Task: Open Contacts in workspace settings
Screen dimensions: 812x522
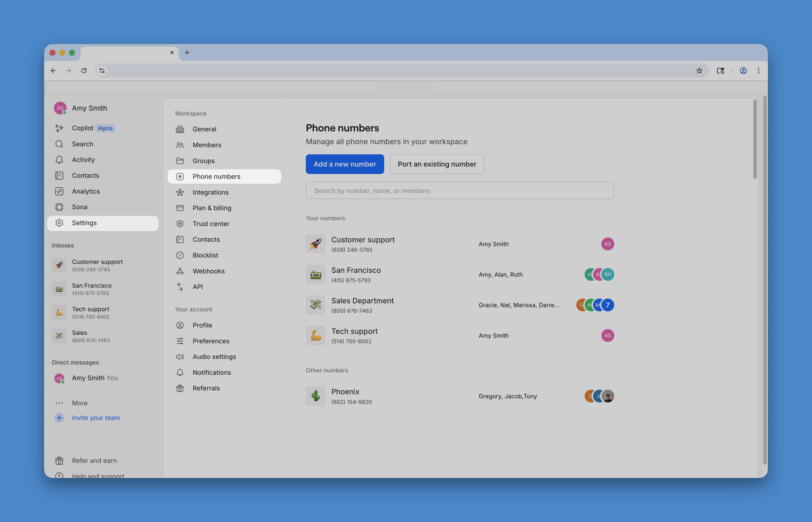Action: (x=224, y=240)
